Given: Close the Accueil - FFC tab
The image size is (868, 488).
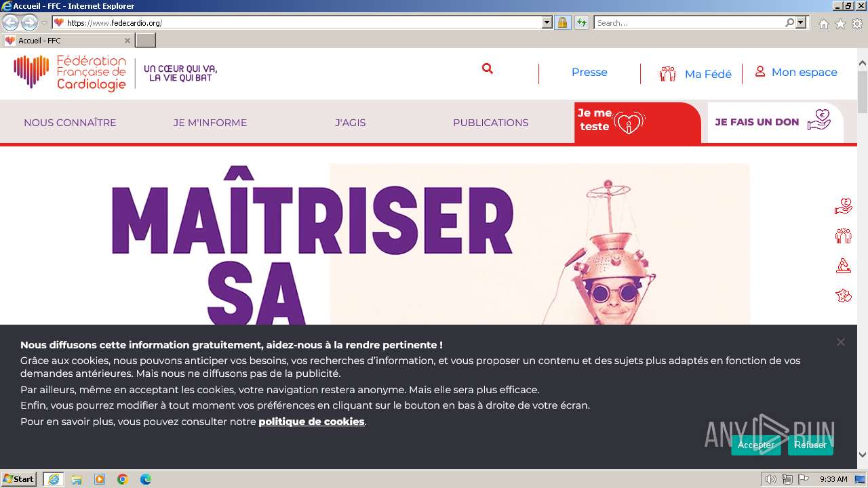Looking at the screenshot, I should pos(127,41).
